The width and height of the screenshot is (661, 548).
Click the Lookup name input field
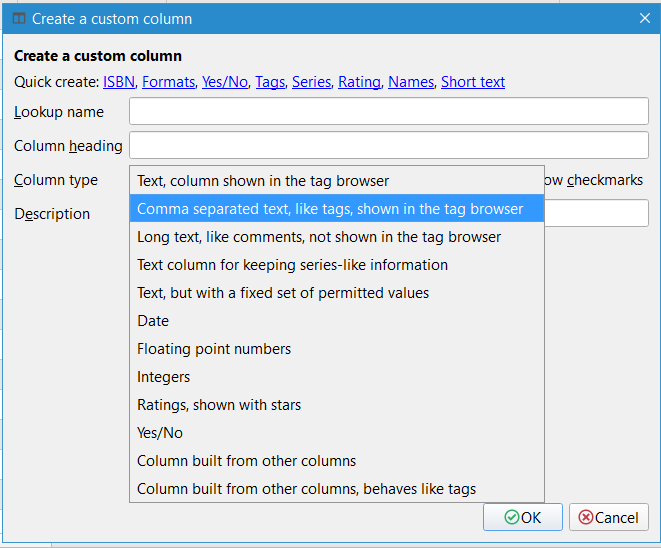click(389, 112)
